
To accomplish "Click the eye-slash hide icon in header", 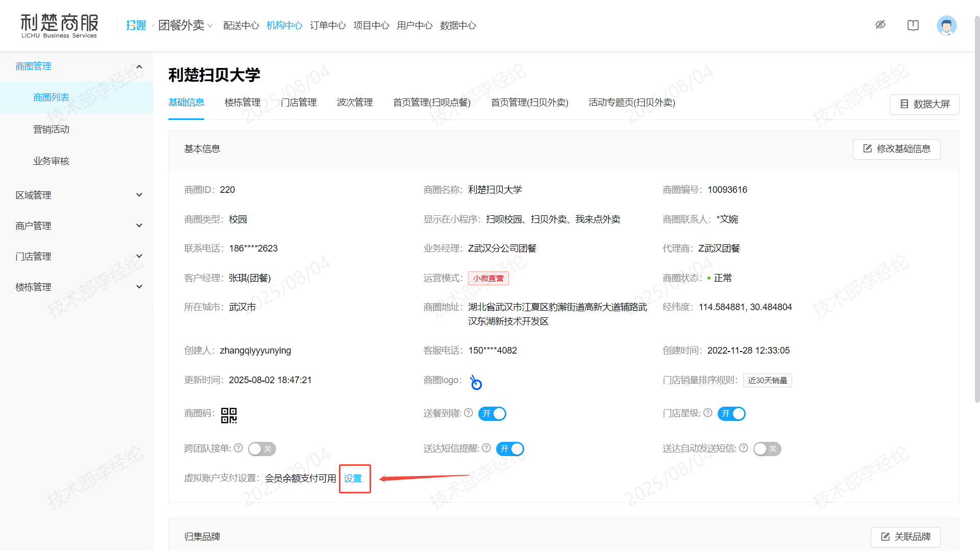I will pyautogui.click(x=880, y=25).
